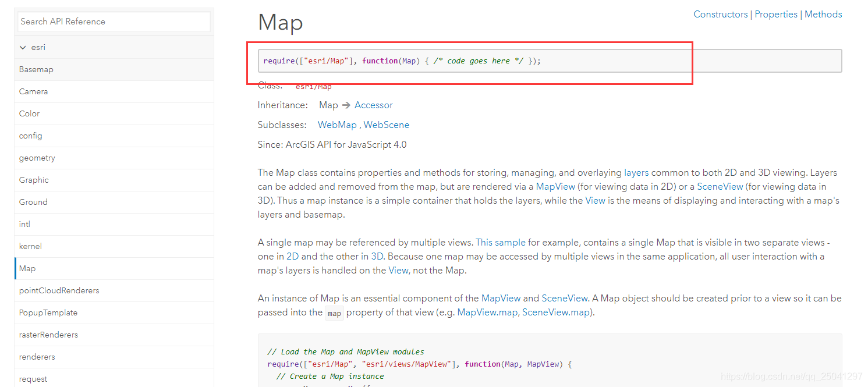This screenshot has width=868, height=387.
Task: Open the WebScene subclass link
Action: click(x=387, y=125)
